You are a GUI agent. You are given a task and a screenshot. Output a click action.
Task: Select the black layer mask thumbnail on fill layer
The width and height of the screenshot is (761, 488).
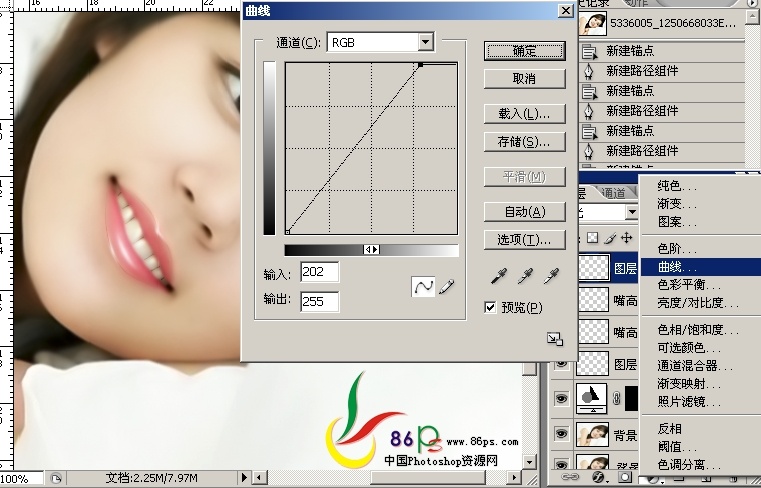pos(631,399)
